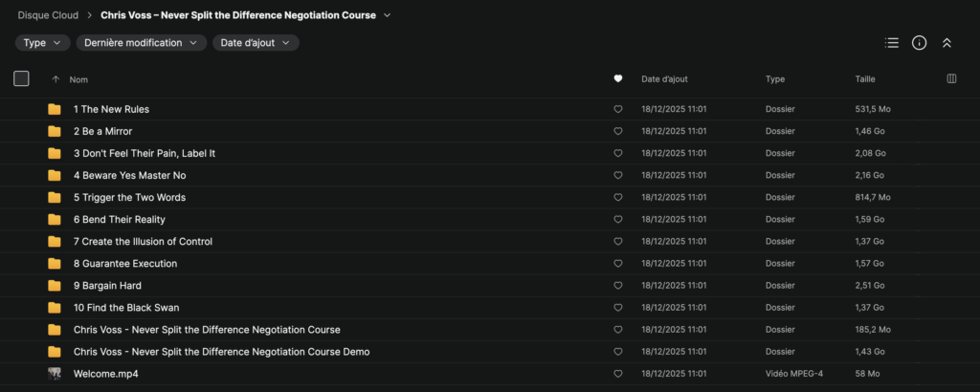Click the sort direction arrow beside Nom
980x392 pixels.
coord(56,79)
